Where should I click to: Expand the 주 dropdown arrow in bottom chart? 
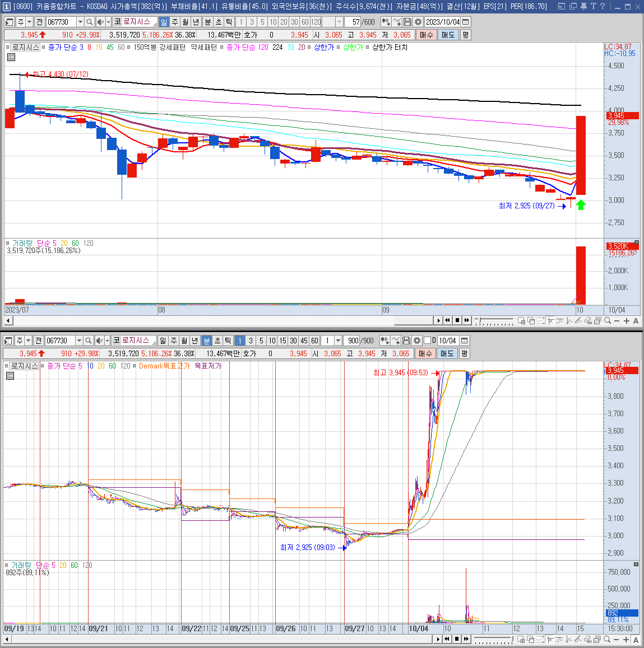[x=28, y=341]
